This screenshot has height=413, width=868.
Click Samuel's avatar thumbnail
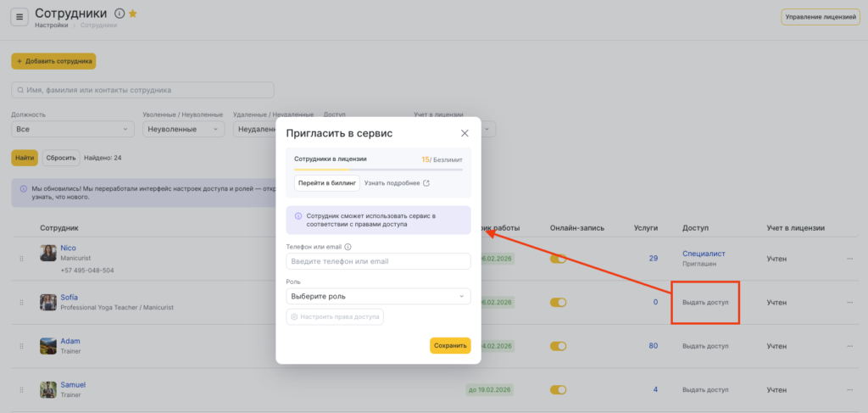(x=48, y=389)
